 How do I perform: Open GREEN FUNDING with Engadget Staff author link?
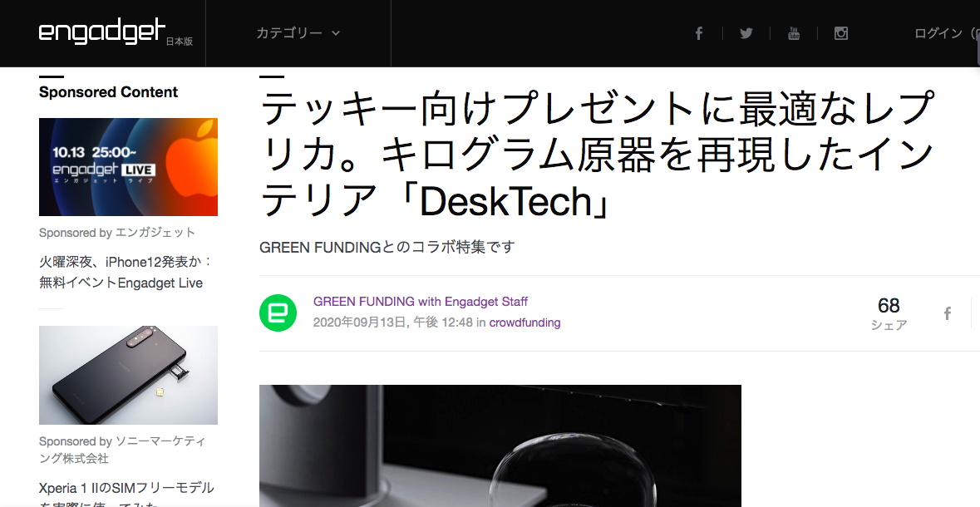421,302
